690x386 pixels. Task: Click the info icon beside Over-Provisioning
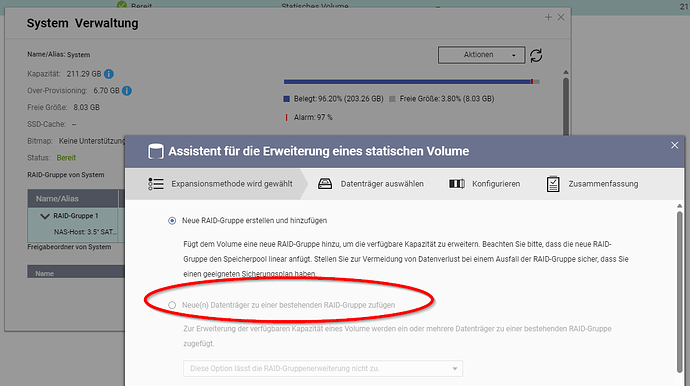click(x=127, y=91)
